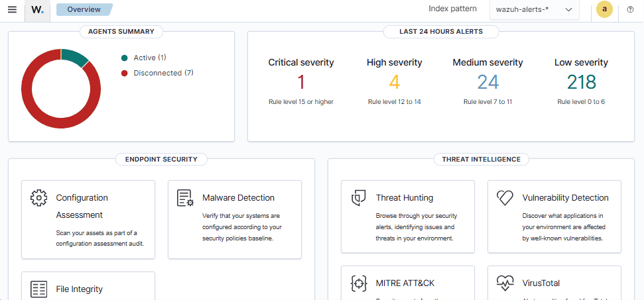Image resolution: width=644 pixels, height=300 pixels.
Task: Click the Wazuh W. logo
Action: point(37,10)
